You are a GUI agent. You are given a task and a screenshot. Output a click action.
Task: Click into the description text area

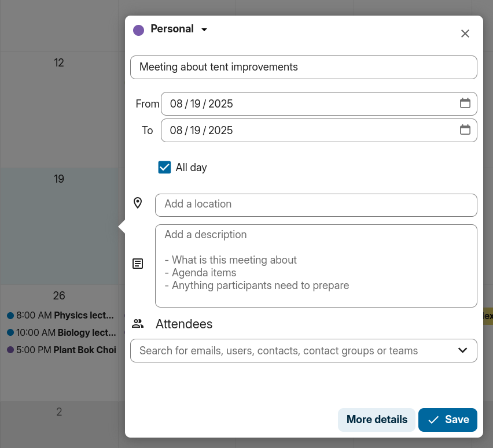315,265
